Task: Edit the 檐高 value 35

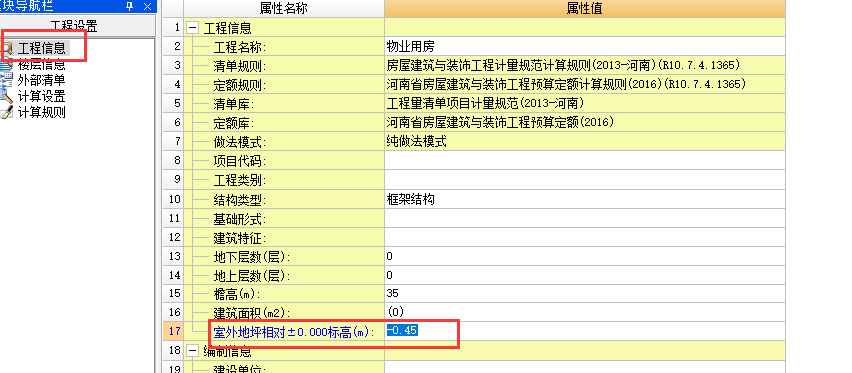Action: [x=585, y=294]
